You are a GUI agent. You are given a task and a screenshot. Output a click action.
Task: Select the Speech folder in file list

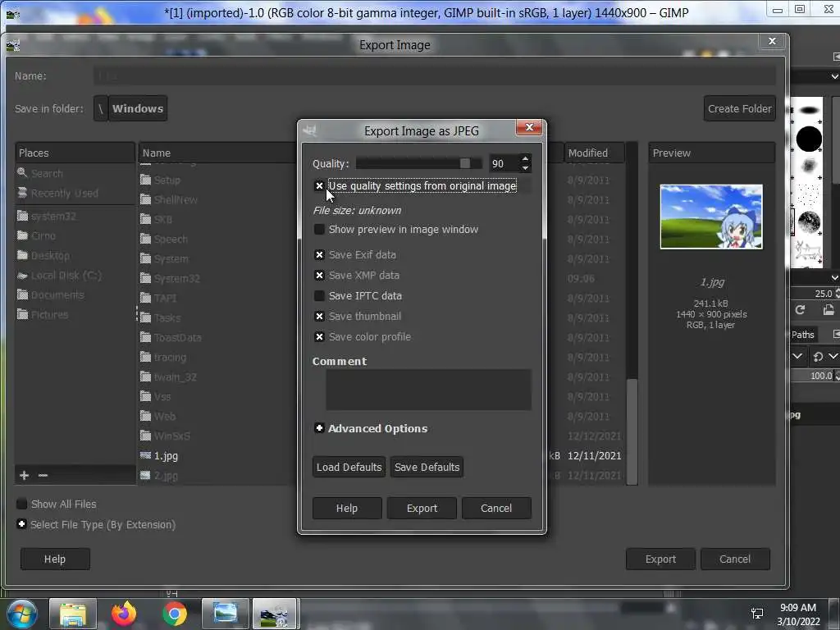tap(171, 239)
